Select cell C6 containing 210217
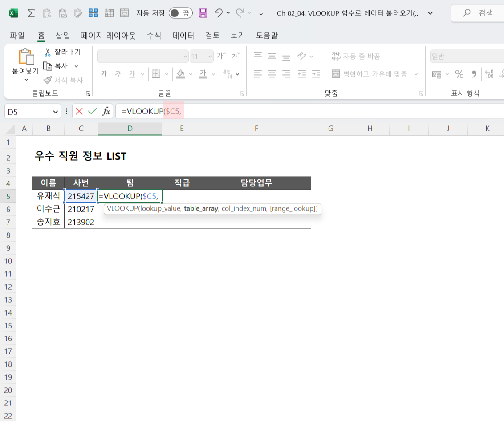The height and width of the screenshot is (421, 504). (x=81, y=209)
